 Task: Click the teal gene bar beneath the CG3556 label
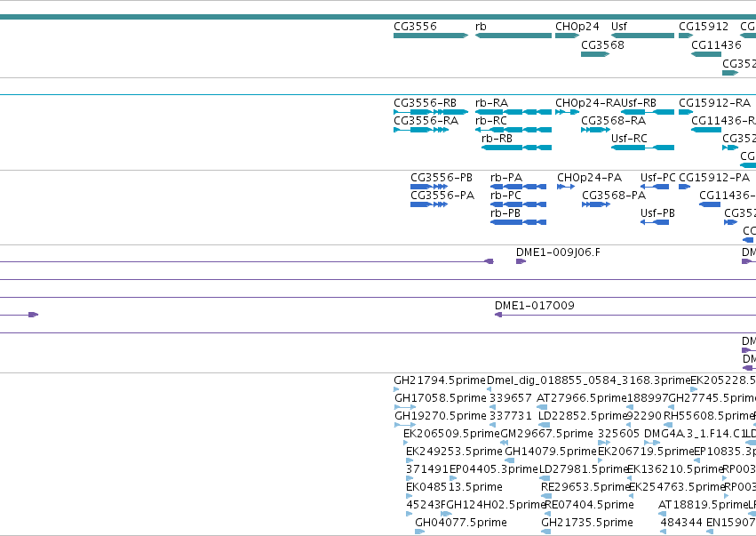431,36
